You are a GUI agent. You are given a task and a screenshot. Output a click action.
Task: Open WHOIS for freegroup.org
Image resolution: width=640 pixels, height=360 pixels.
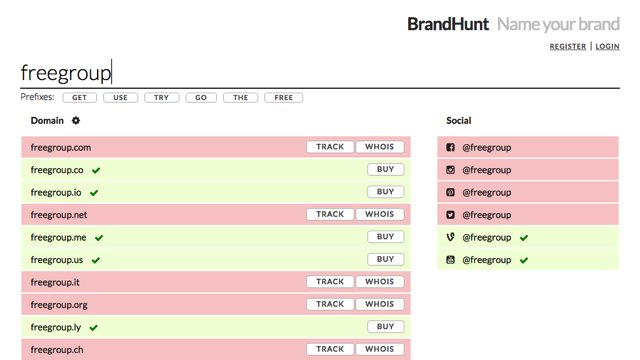[x=380, y=304]
